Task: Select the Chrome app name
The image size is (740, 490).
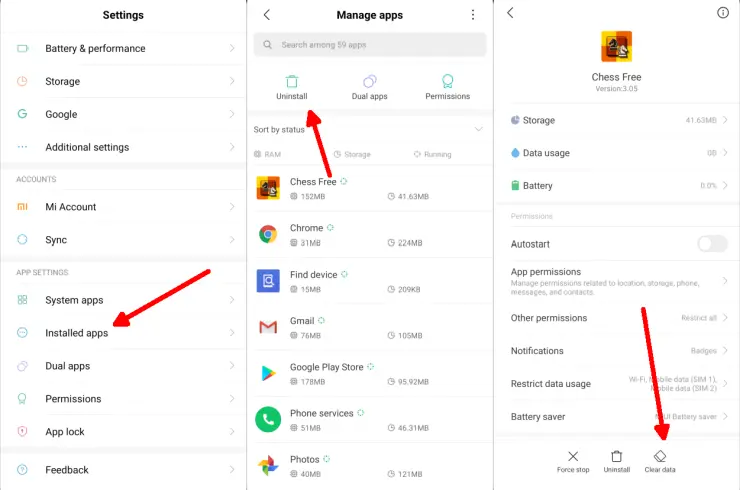Action: 306,228
